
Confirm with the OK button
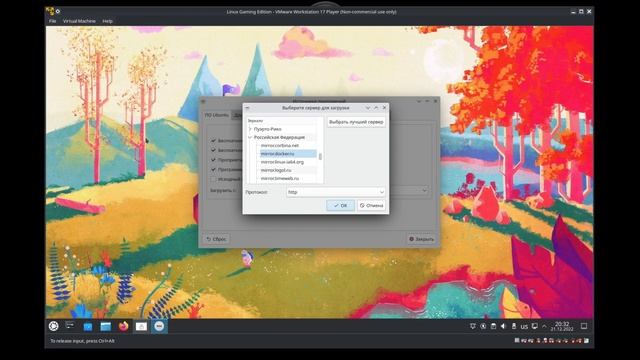coord(340,206)
